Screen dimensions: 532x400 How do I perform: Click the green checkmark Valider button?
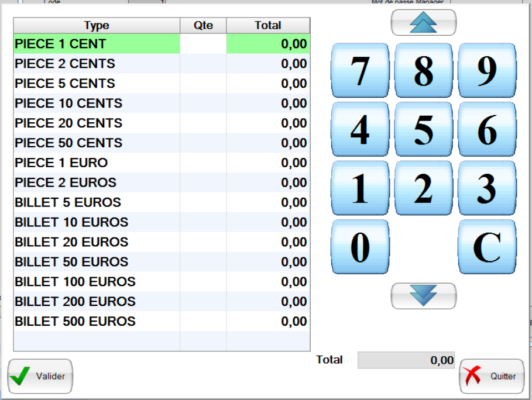click(40, 376)
